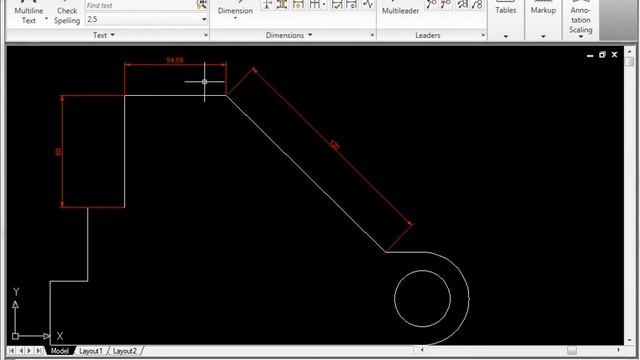Click the Reassociate dimension icon
This screenshot has width=640, height=360.
click(x=352, y=4)
